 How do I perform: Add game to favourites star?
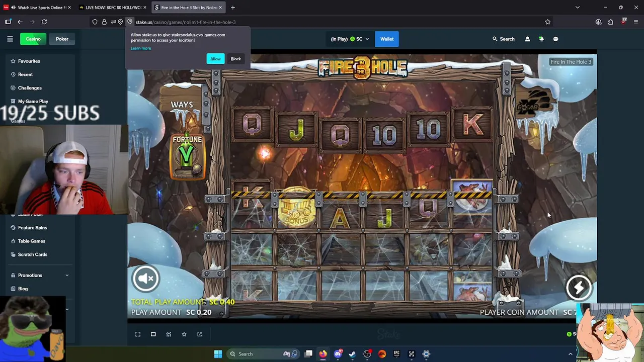click(184, 334)
